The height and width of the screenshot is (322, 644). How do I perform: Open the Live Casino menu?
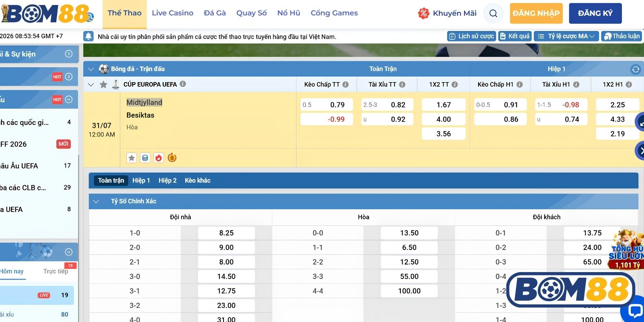tap(173, 13)
